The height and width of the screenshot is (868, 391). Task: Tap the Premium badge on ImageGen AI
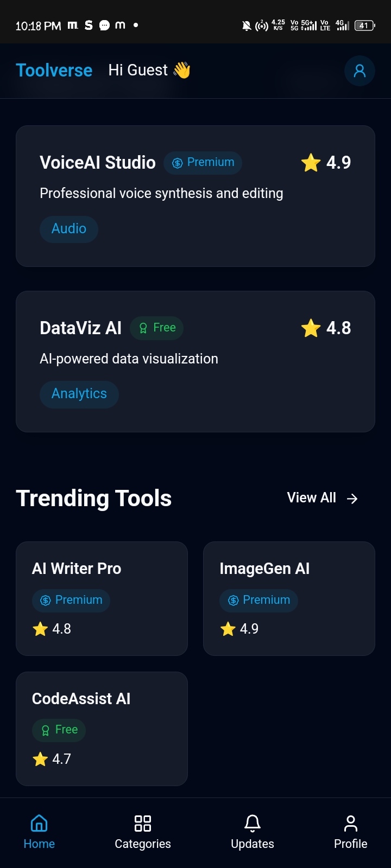(x=258, y=601)
